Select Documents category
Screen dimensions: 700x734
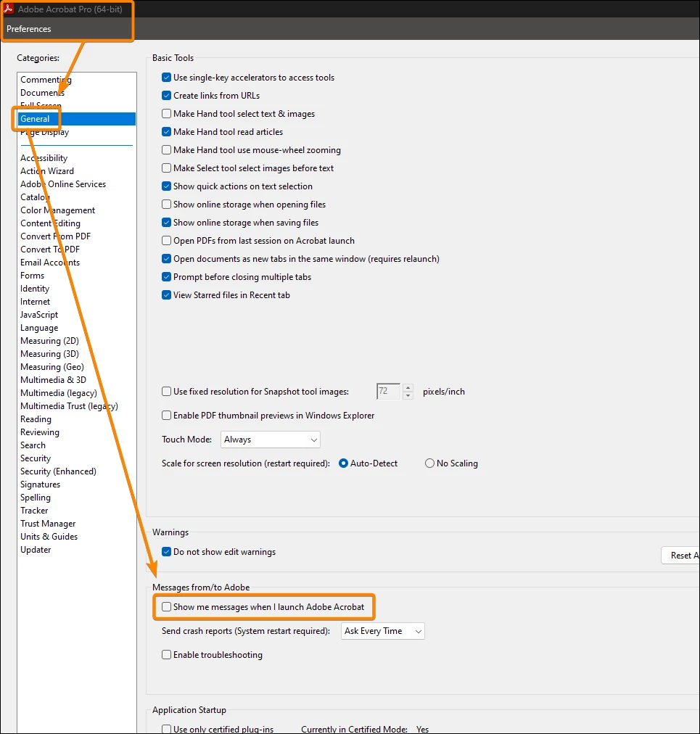pyautogui.click(x=42, y=93)
